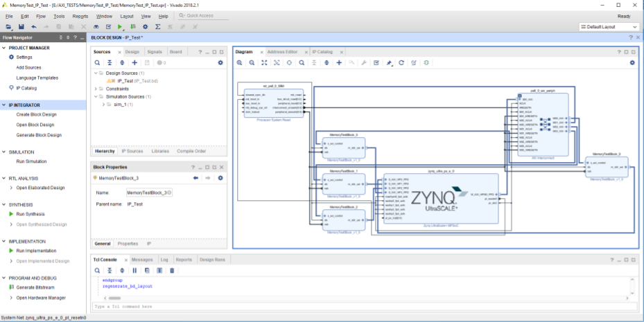
Task: Click the pin icon in the diagram toolbar
Action: (389, 63)
